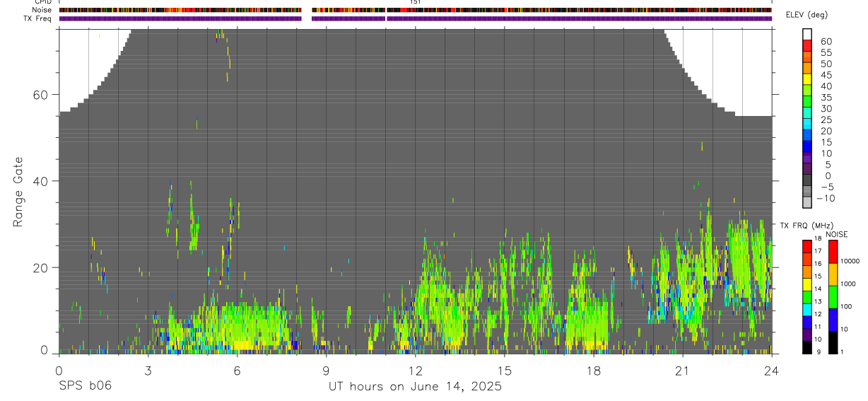Click the '151' CPID value above the plot
This screenshot has width=868, height=401.
(x=416, y=3)
